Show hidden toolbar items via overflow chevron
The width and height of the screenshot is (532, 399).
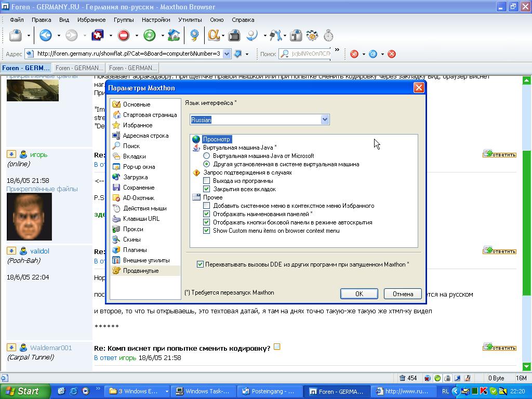click(337, 50)
